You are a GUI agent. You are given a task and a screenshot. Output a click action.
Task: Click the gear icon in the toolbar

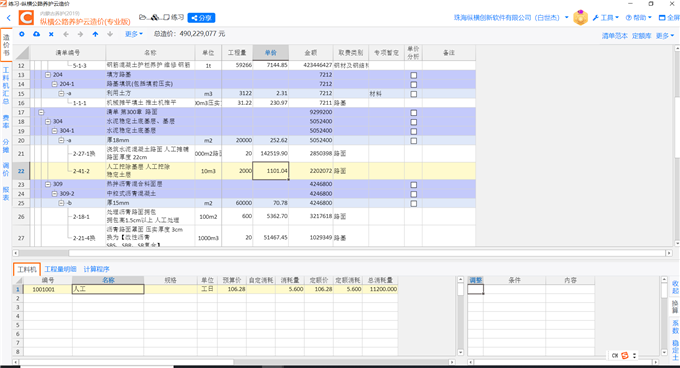pos(22,34)
